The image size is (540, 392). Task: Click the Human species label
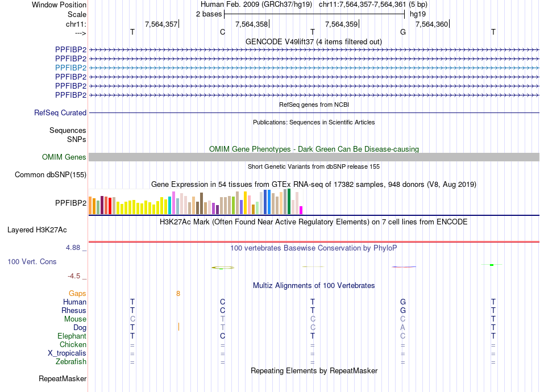pyautogui.click(x=74, y=302)
